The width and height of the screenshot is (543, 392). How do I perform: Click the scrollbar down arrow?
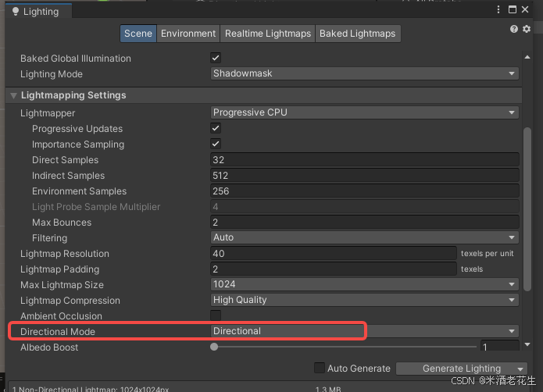pyautogui.click(x=527, y=344)
